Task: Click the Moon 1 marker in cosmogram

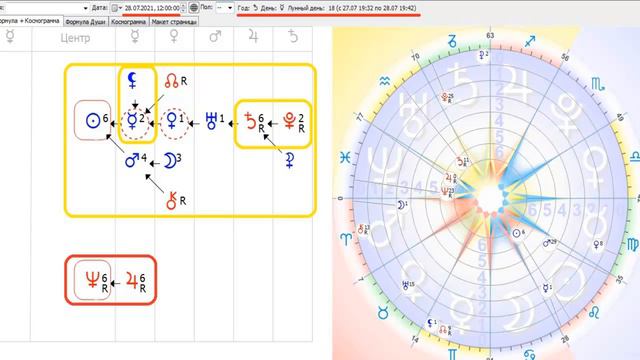Action: pyautogui.click(x=402, y=205)
